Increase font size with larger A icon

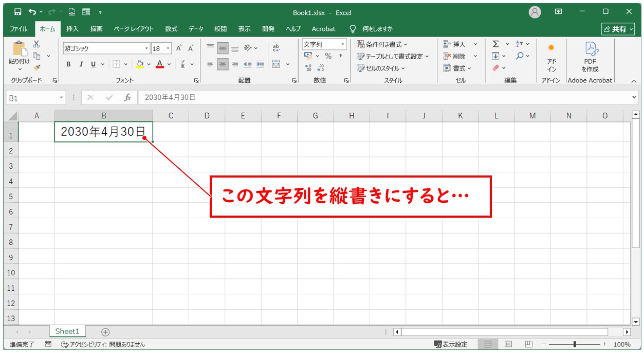click(x=179, y=48)
